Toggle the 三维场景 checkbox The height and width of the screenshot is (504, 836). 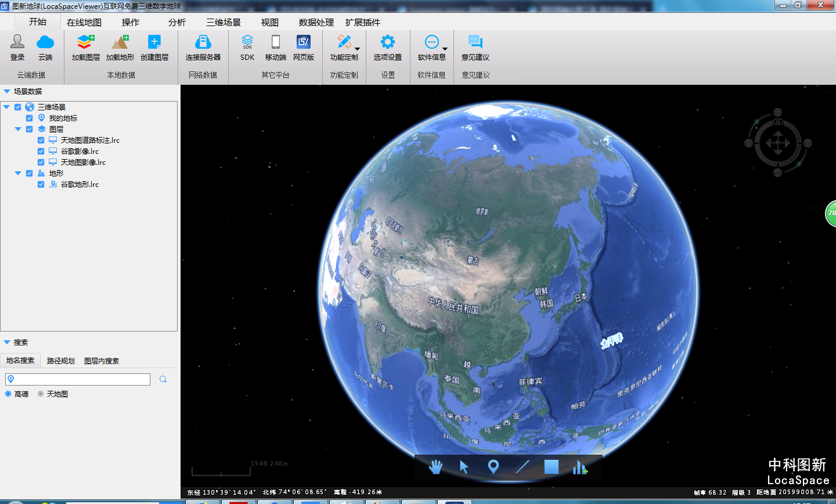tap(18, 107)
